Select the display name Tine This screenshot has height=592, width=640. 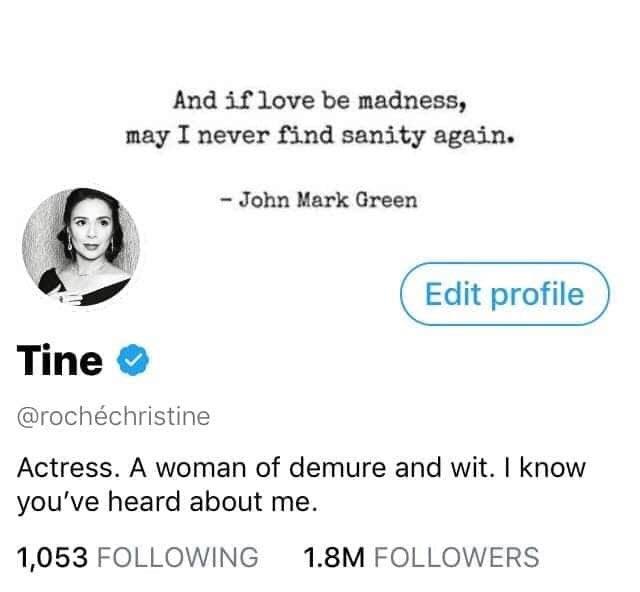point(60,360)
